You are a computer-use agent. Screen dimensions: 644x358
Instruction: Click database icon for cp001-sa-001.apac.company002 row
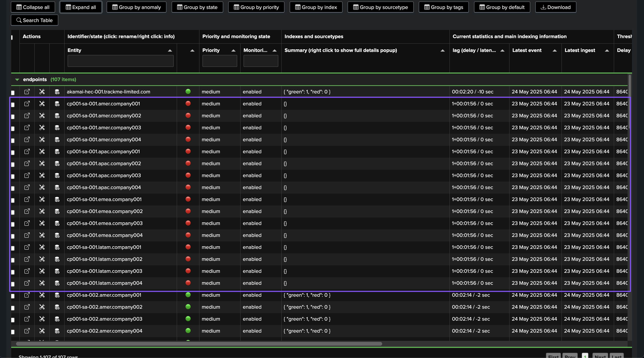pyautogui.click(x=57, y=164)
